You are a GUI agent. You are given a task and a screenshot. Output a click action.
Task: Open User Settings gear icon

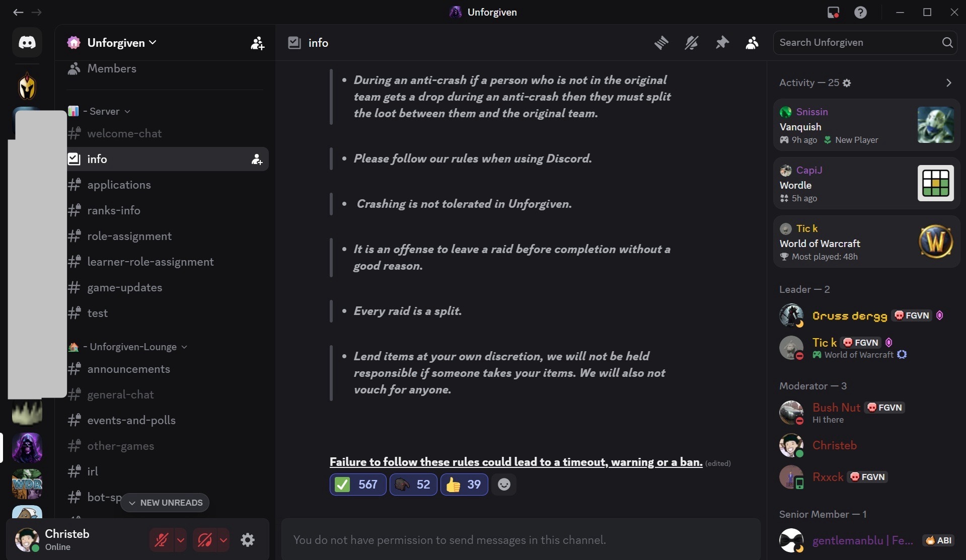tap(247, 540)
